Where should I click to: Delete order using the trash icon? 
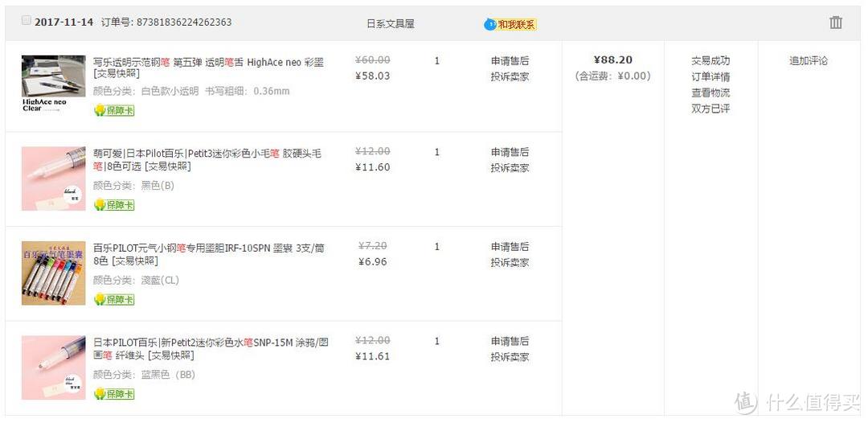click(835, 23)
